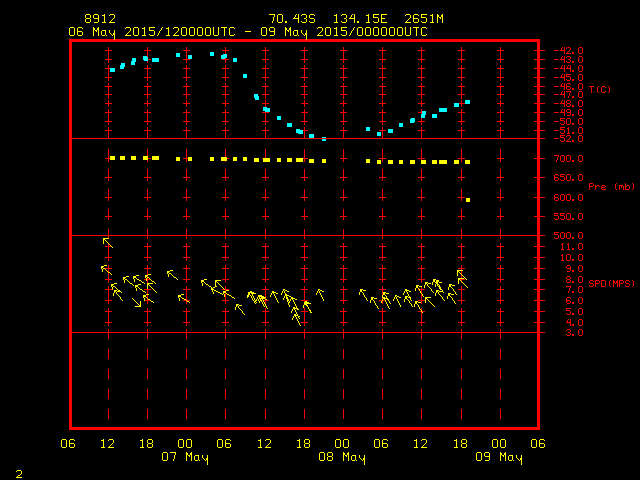Click the 07 May date label
The image size is (640, 480).
click(185, 457)
